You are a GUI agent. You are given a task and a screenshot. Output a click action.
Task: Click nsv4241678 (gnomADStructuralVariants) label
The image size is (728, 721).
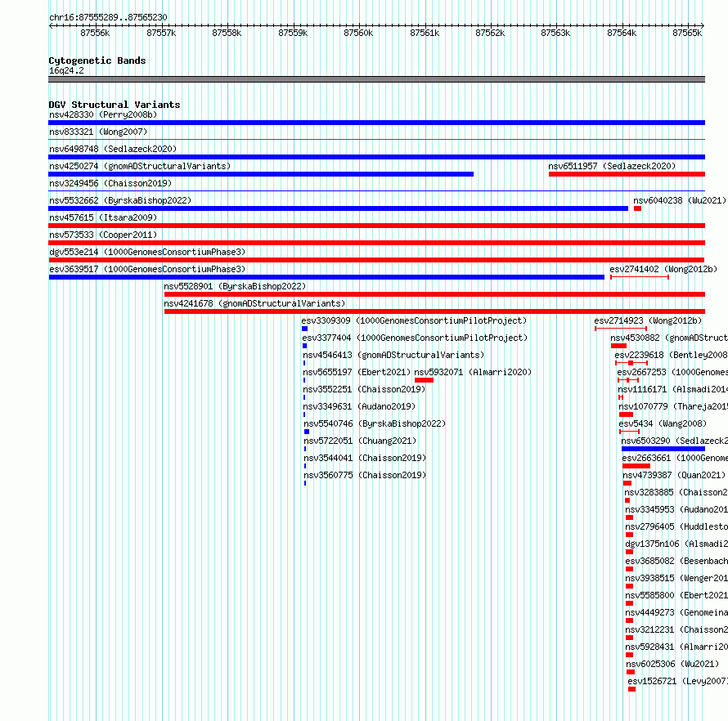[x=254, y=303]
